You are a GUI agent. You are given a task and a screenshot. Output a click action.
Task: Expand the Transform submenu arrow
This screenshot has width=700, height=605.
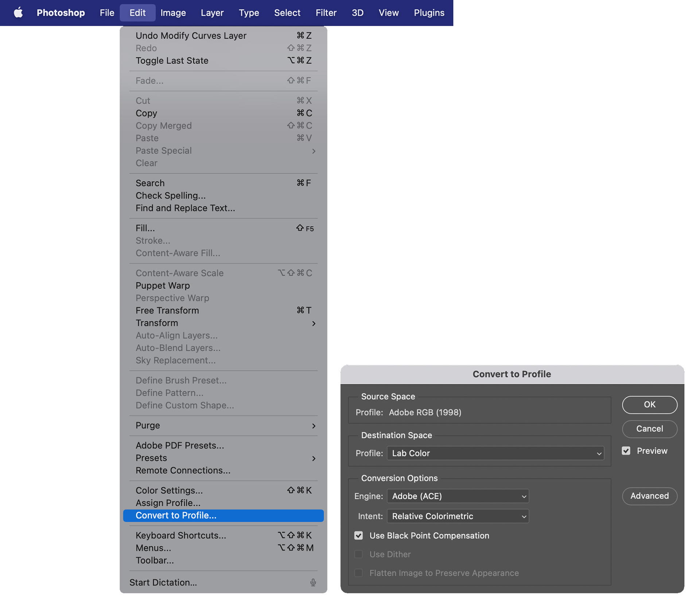pyautogui.click(x=314, y=323)
